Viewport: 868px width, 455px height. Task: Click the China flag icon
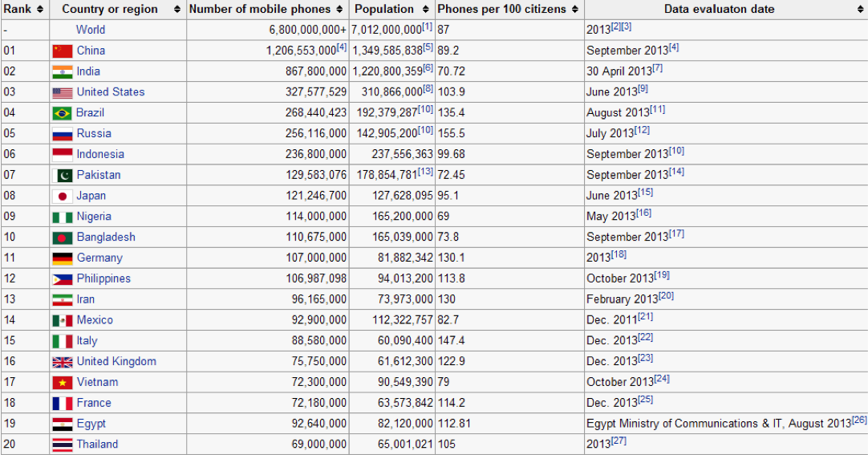coord(62,51)
